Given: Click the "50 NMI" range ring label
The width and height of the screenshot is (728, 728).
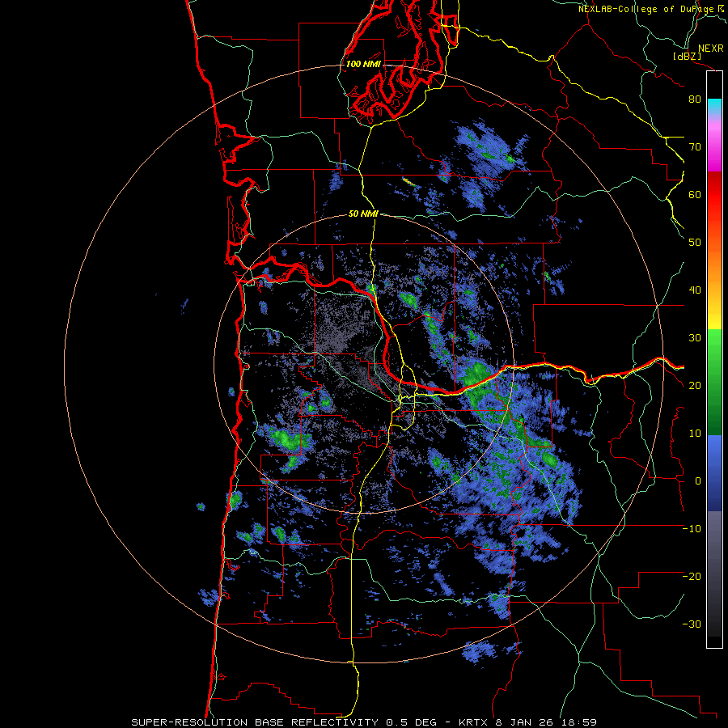Looking at the screenshot, I should point(363,214).
